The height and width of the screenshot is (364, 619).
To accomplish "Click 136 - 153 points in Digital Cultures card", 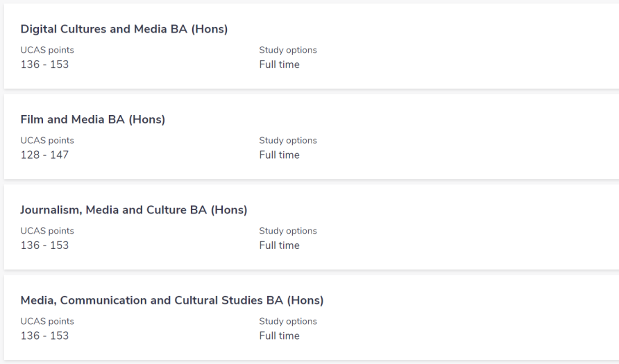I will click(44, 64).
